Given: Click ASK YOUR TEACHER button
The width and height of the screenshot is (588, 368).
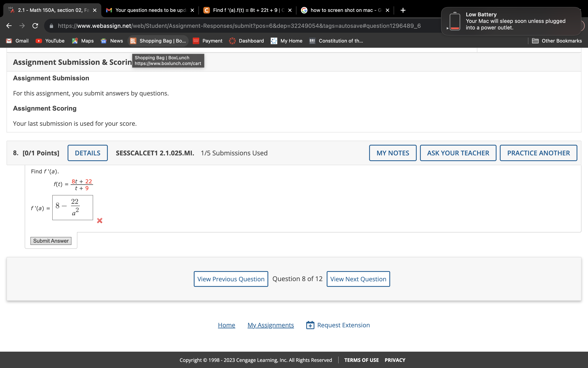Looking at the screenshot, I should click(x=458, y=153).
